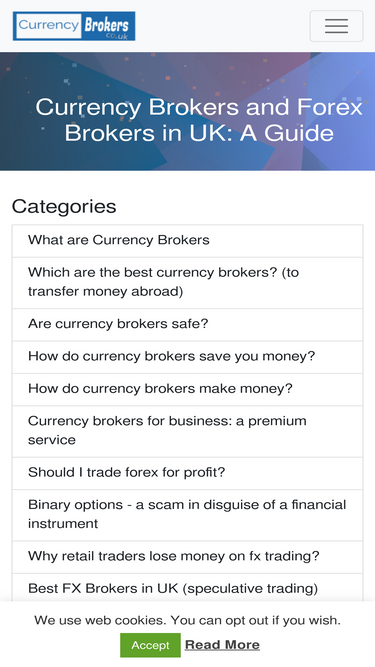
Task: Open Why retail traders lose money link
Action: [188, 557]
